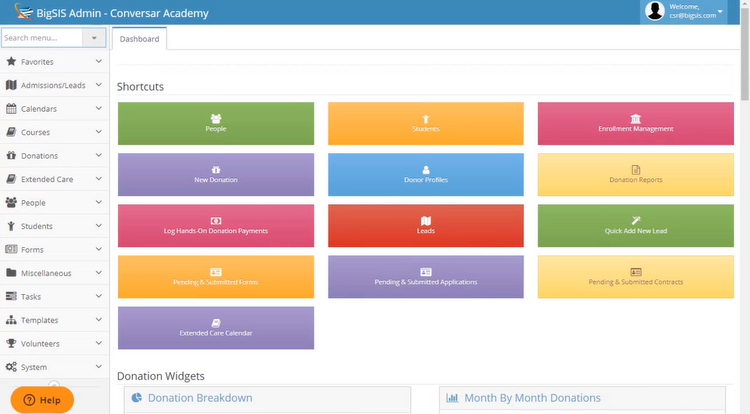Click the Templates hierarchy icon in sidebar
The image size is (750, 414).
tap(11, 320)
